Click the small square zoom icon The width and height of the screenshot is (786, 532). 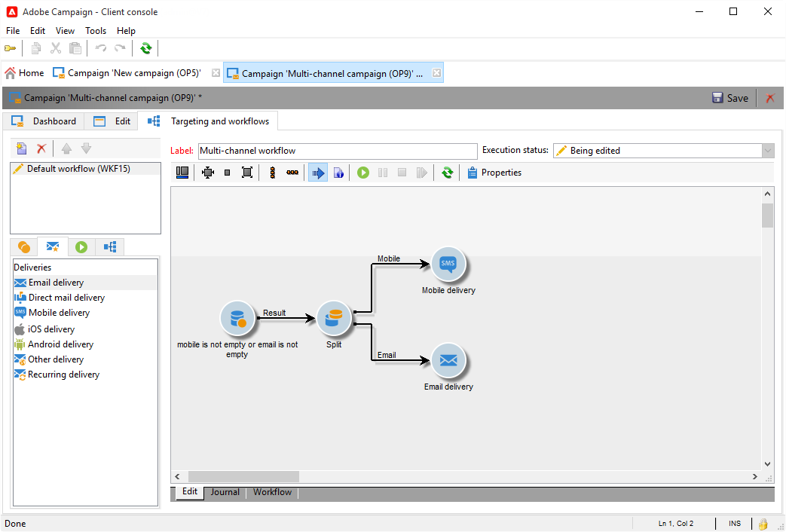[227, 173]
